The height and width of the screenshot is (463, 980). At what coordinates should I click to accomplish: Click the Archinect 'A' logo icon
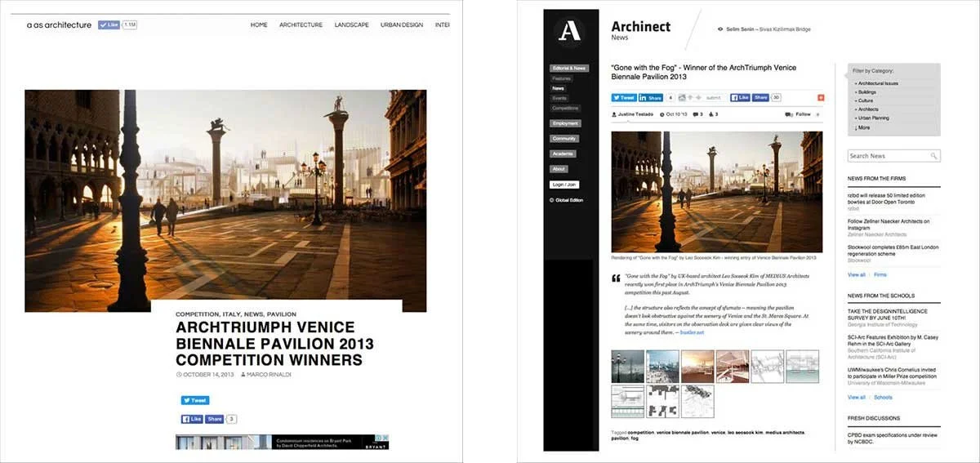(x=569, y=32)
